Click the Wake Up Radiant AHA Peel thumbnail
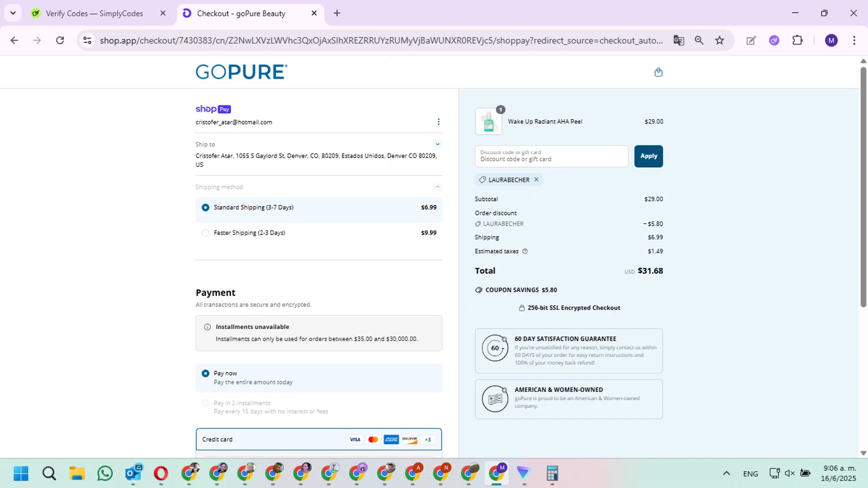The image size is (868, 488). pyautogui.click(x=488, y=122)
